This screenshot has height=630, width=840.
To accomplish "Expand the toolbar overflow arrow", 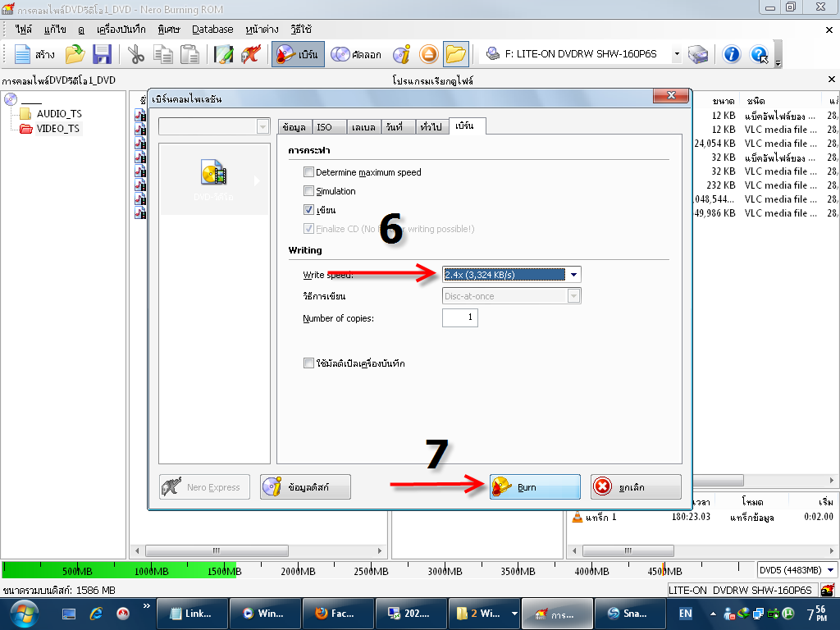I will 778,63.
